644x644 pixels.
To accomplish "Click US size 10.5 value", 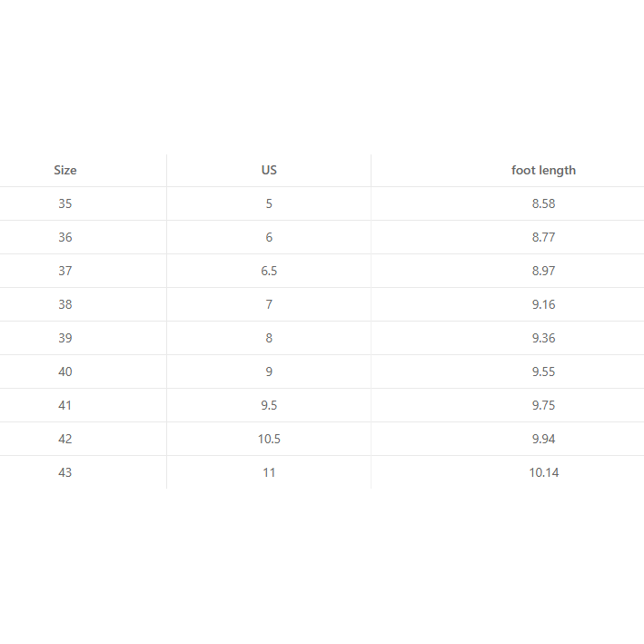I will click(x=269, y=440).
